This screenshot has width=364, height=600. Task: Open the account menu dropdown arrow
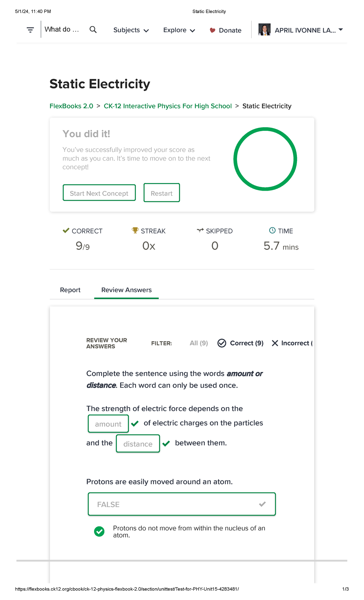(x=341, y=29)
